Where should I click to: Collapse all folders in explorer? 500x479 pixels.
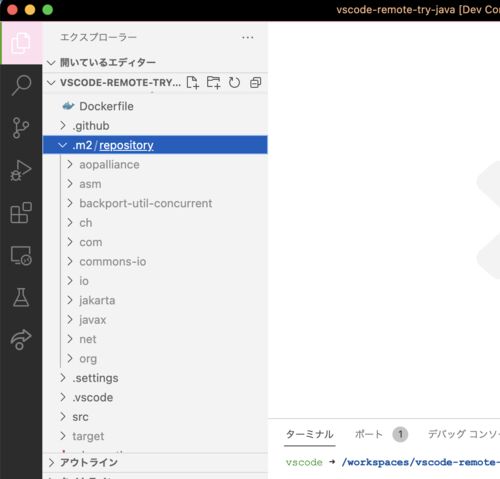(255, 82)
